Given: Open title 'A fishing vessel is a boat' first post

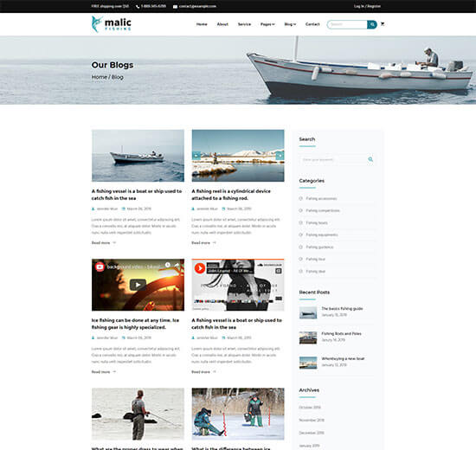Looking at the screenshot, I should 137,195.
